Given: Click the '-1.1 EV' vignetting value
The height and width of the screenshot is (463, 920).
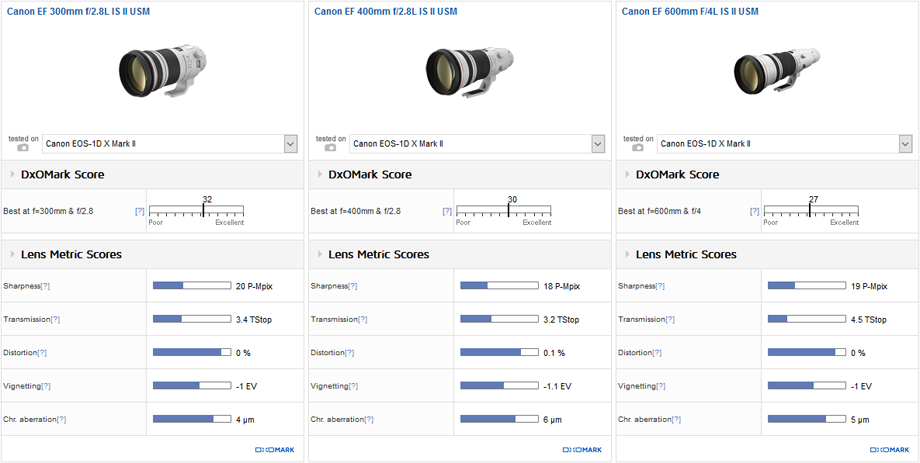Looking at the screenshot, I should point(557,387).
